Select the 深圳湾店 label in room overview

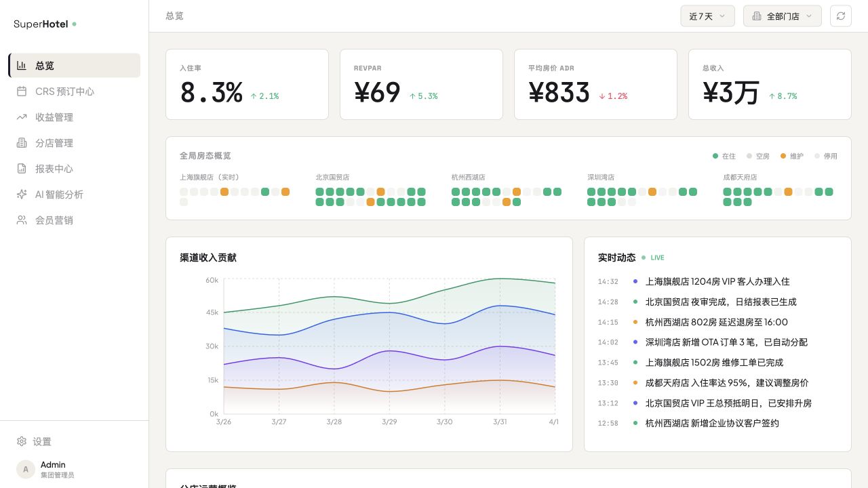click(x=601, y=178)
